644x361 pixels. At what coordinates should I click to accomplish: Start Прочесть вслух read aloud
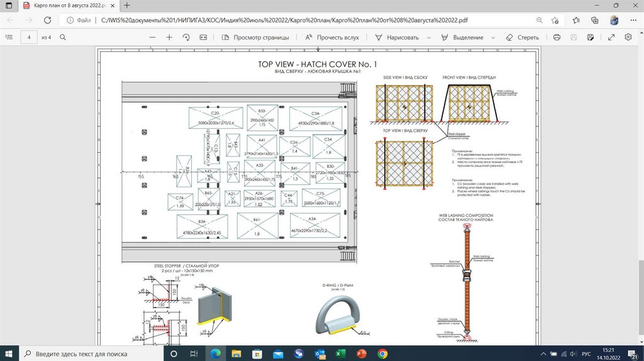point(332,37)
